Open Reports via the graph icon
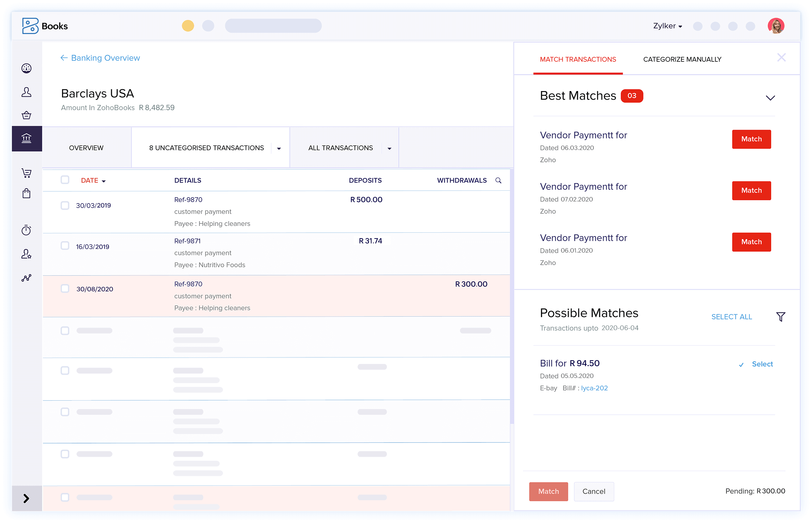The height and width of the screenshot is (523, 812). 26,278
